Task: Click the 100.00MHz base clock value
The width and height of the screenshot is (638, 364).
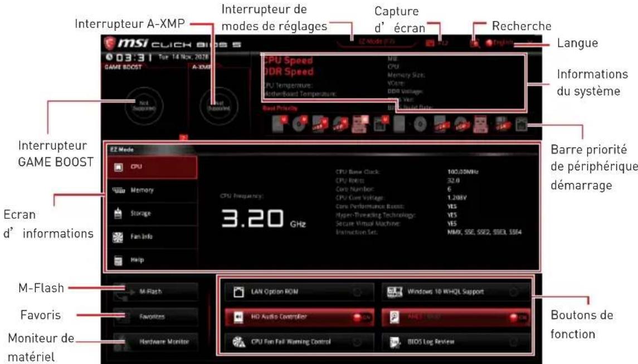Action: [x=463, y=172]
